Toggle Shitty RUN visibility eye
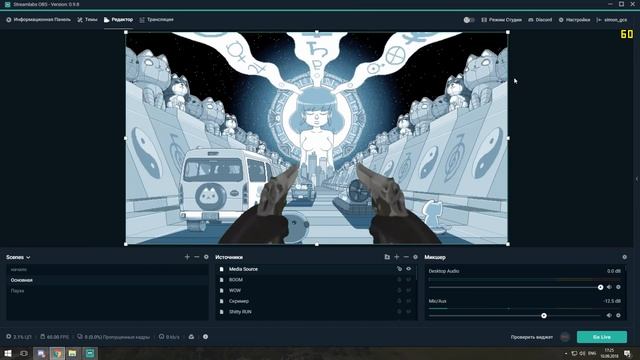 click(x=409, y=311)
